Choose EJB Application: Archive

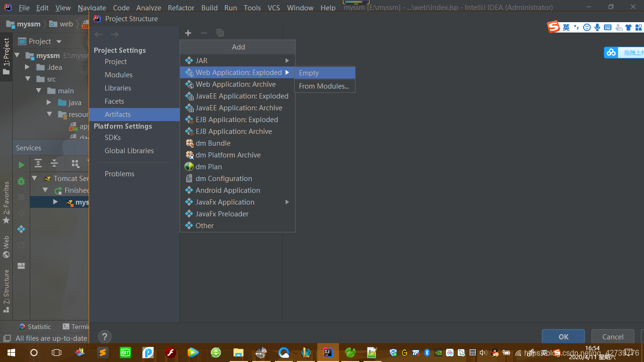click(238, 131)
